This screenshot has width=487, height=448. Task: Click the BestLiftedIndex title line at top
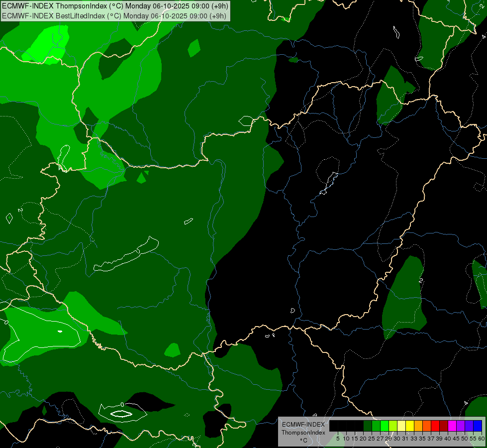(114, 16)
